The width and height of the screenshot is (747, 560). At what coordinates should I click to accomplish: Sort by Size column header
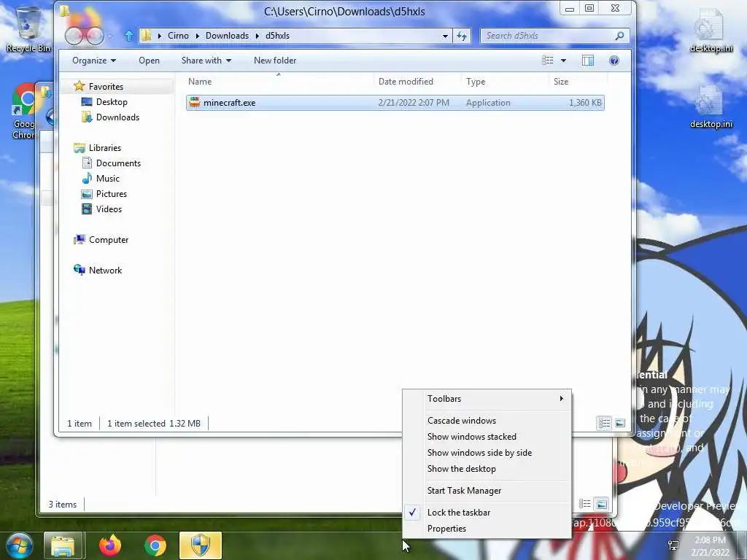point(578,82)
